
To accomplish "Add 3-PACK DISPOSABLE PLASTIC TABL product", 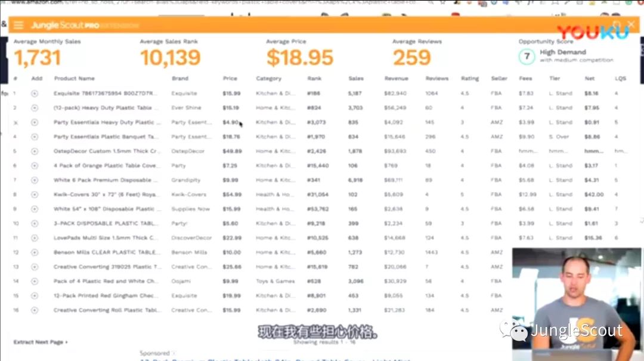I will (35, 223).
